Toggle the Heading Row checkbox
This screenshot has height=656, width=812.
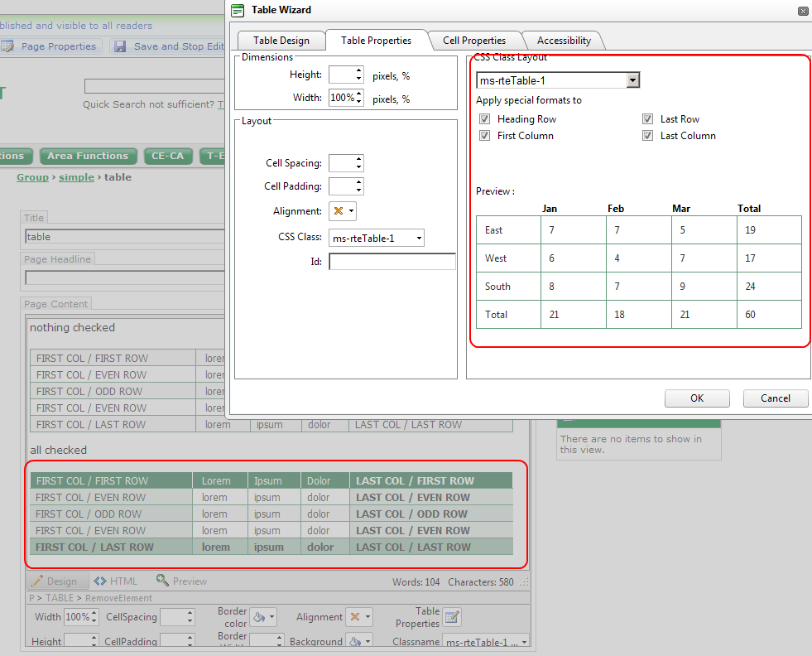click(x=485, y=119)
